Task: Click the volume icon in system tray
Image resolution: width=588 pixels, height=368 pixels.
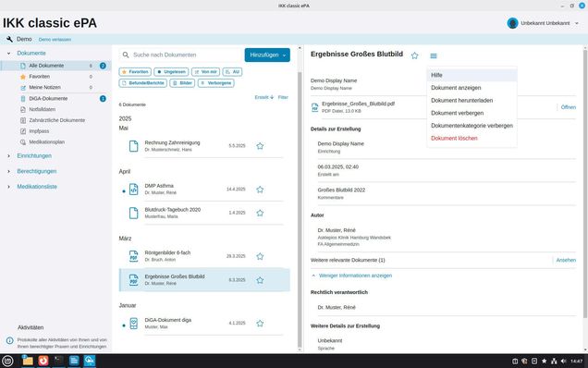Action: click(x=563, y=361)
